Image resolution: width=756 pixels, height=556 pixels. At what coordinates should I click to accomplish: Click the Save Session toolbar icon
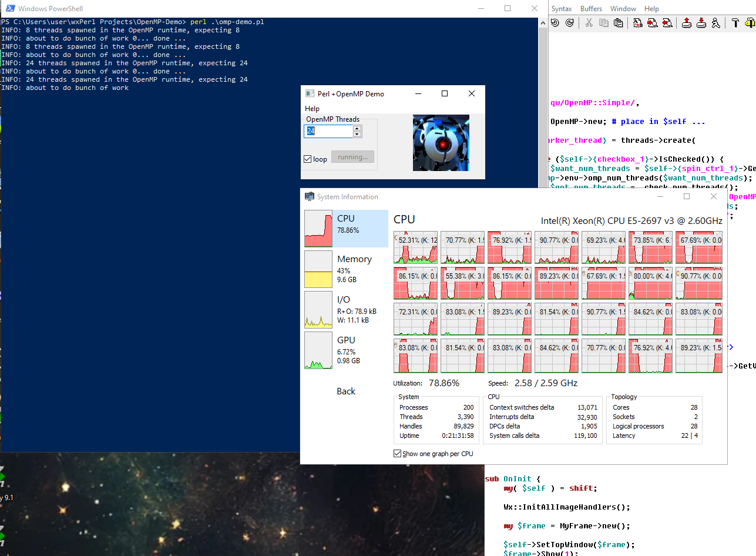[701, 23]
